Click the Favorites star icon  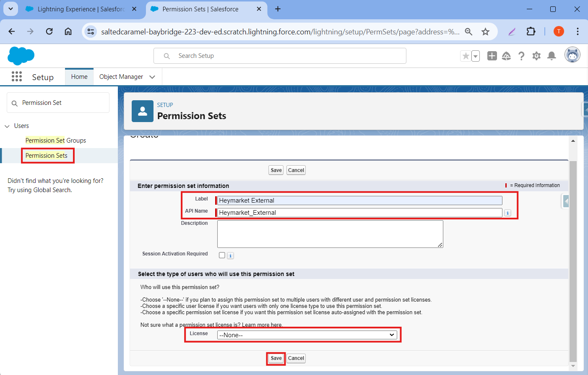pos(466,56)
